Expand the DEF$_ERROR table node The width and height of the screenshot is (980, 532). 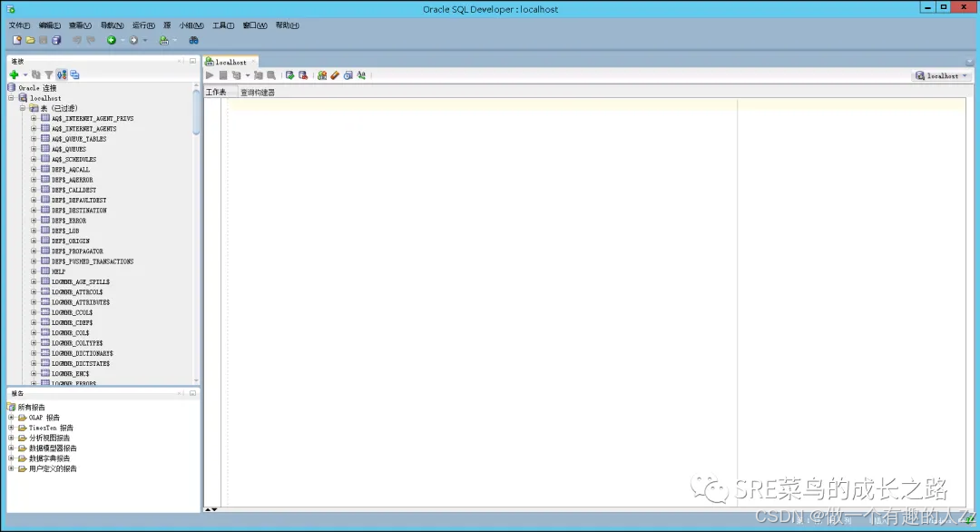34,221
